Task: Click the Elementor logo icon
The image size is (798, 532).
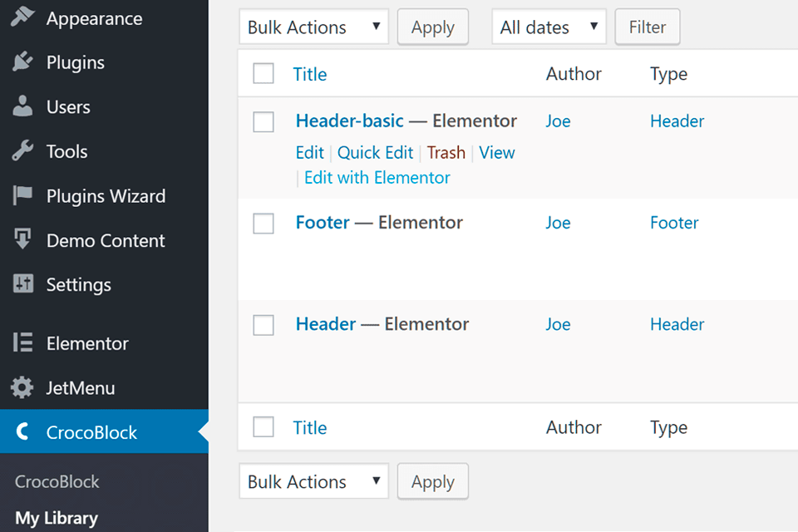Action: (23, 343)
